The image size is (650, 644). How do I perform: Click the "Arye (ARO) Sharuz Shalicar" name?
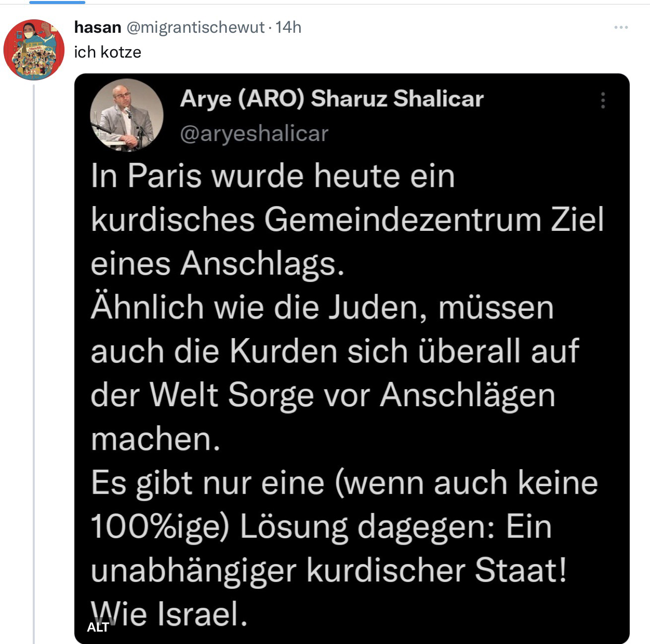point(331,99)
